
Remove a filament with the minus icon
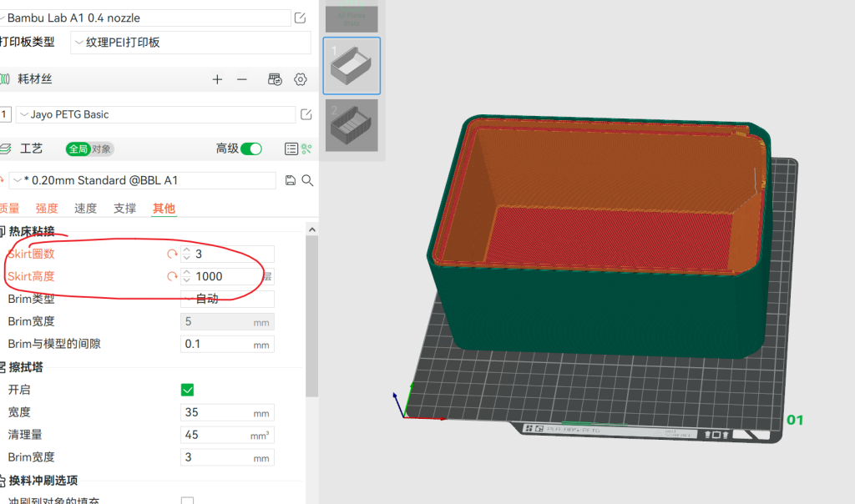pos(242,79)
